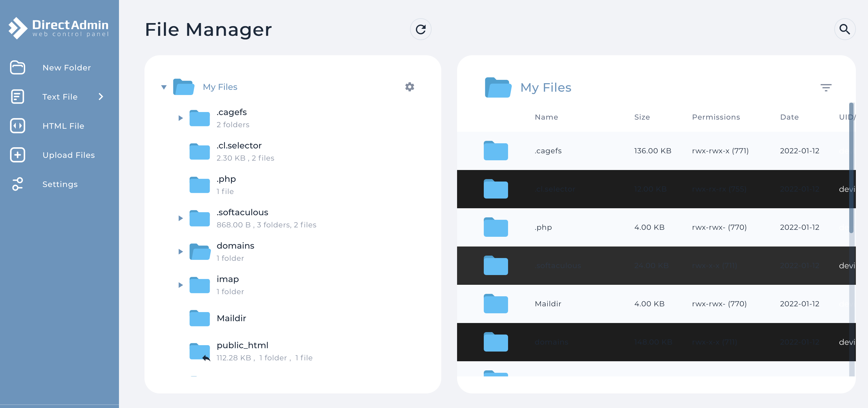Click .php name in the table

(x=543, y=227)
